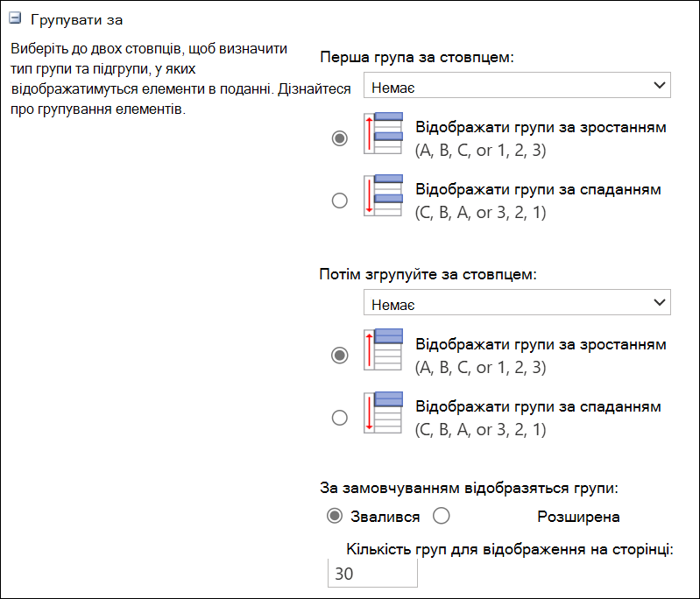Focus the number of groups per page field
Image resolution: width=700 pixels, height=599 pixels.
372,573
